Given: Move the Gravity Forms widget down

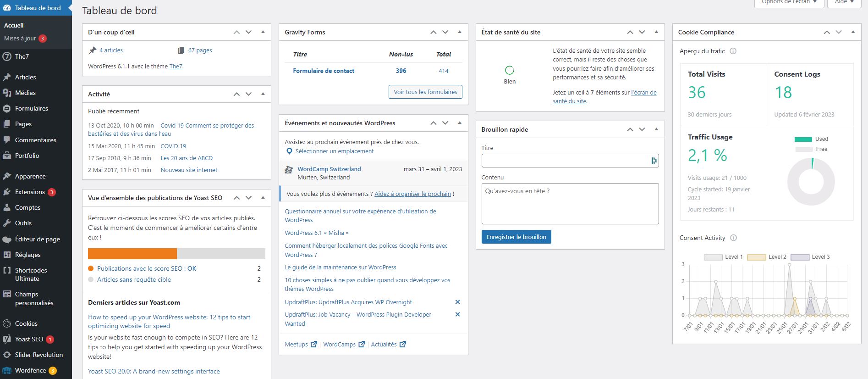Looking at the screenshot, I should coord(445,32).
